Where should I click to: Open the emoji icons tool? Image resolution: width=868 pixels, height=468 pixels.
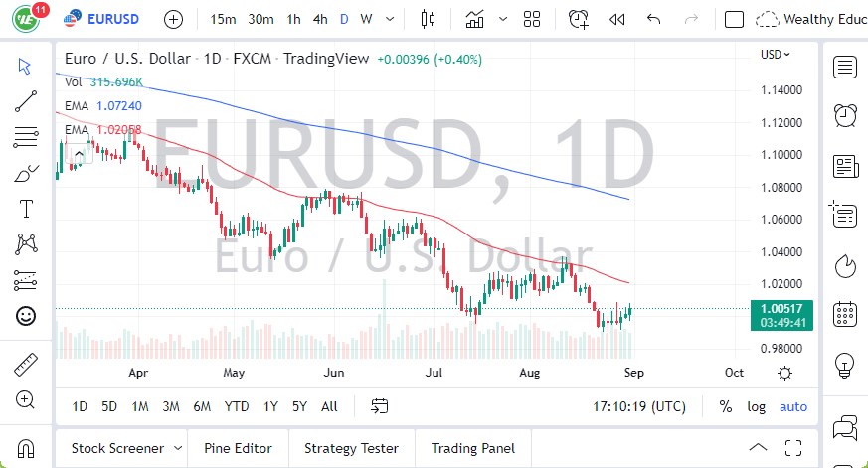[x=26, y=316]
